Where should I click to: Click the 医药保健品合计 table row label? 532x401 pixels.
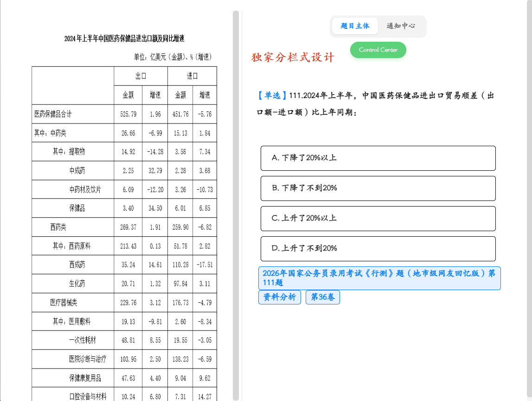click(53, 114)
